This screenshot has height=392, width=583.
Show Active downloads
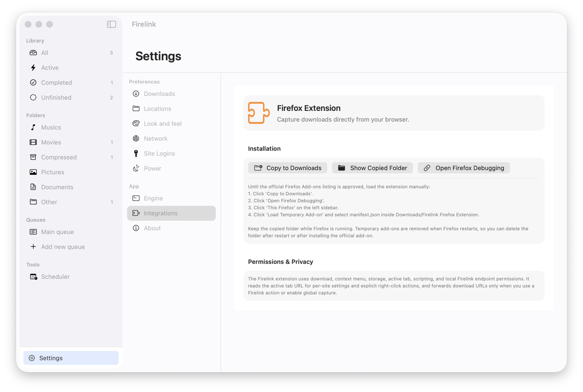[x=71, y=68]
